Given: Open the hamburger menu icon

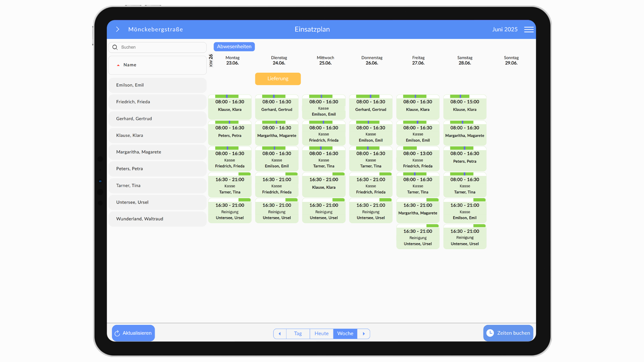Looking at the screenshot, I should pos(529,29).
